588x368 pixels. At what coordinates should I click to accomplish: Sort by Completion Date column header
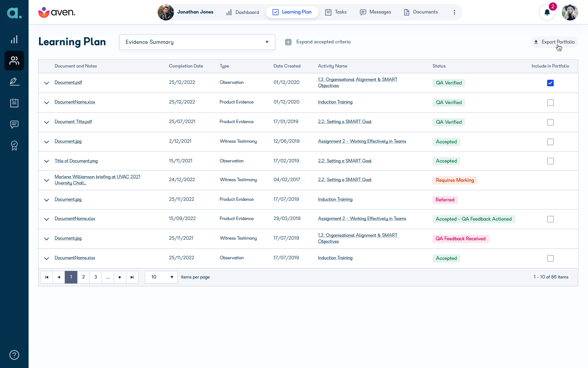[x=186, y=66]
